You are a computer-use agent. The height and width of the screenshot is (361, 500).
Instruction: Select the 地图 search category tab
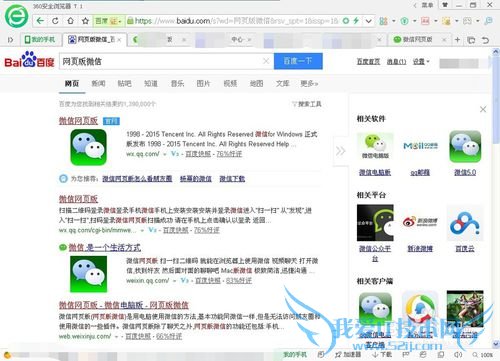256,83
